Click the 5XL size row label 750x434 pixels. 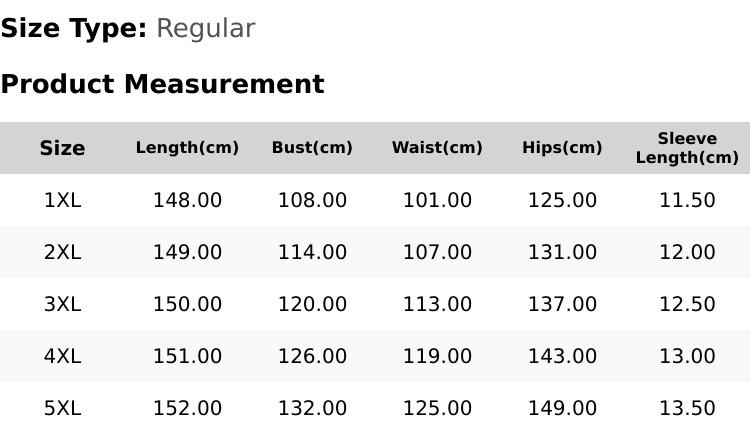click(62, 409)
